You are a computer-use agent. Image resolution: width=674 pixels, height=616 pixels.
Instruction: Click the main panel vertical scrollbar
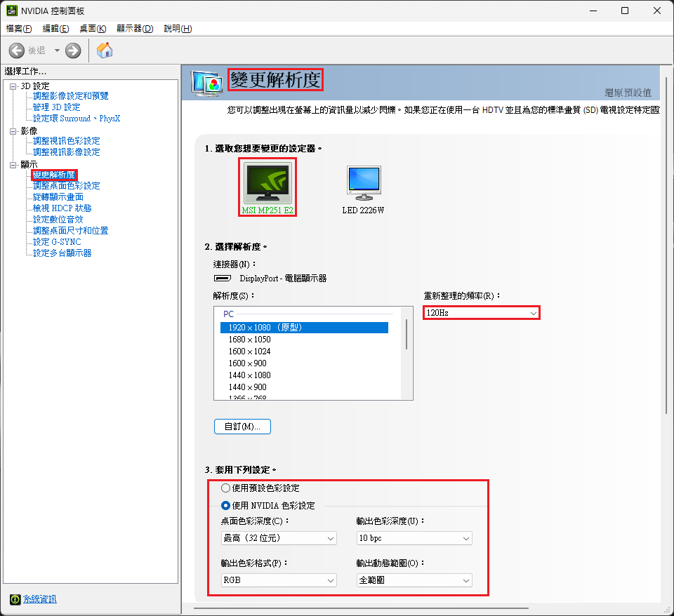tap(666, 245)
